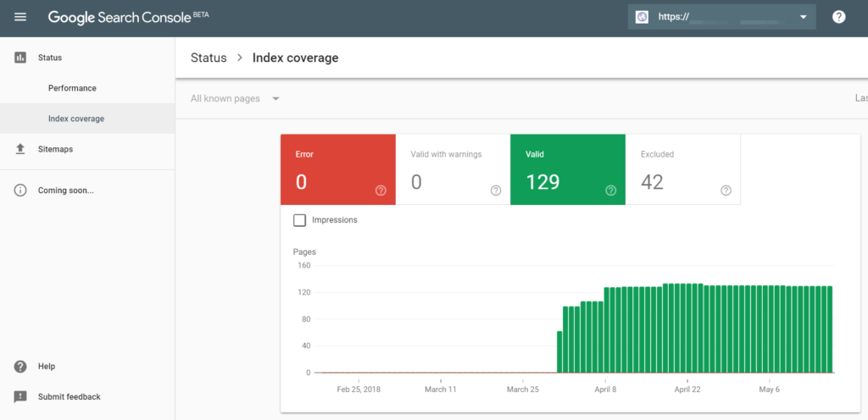Image resolution: width=868 pixels, height=420 pixels.
Task: Click the breadcrumb chevron separator
Action: (x=240, y=58)
